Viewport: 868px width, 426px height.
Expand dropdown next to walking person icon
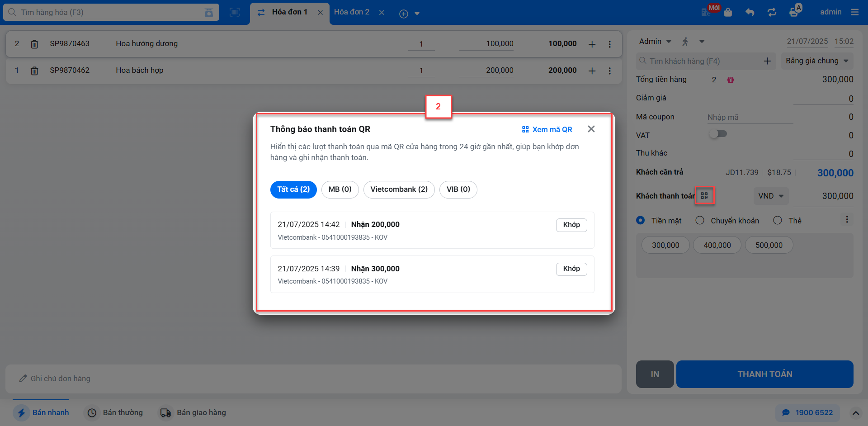click(702, 42)
